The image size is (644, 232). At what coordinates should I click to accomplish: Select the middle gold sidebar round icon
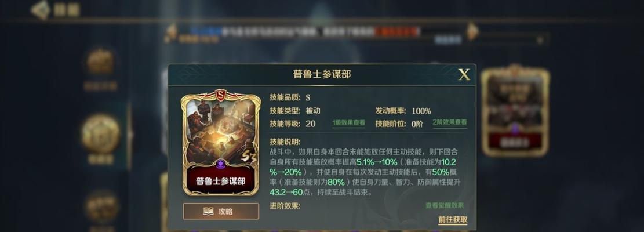coord(101,134)
